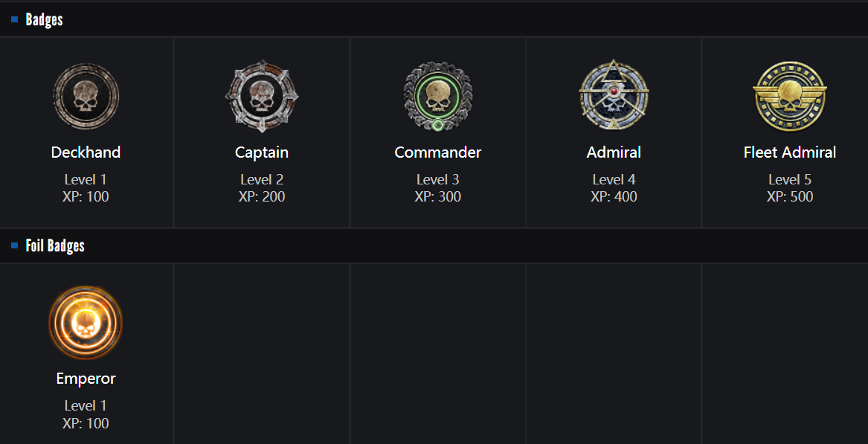Viewport: 868px width, 444px height.
Task: Click the Fleet Admiral Level 5 text
Action: pyautogui.click(x=789, y=179)
